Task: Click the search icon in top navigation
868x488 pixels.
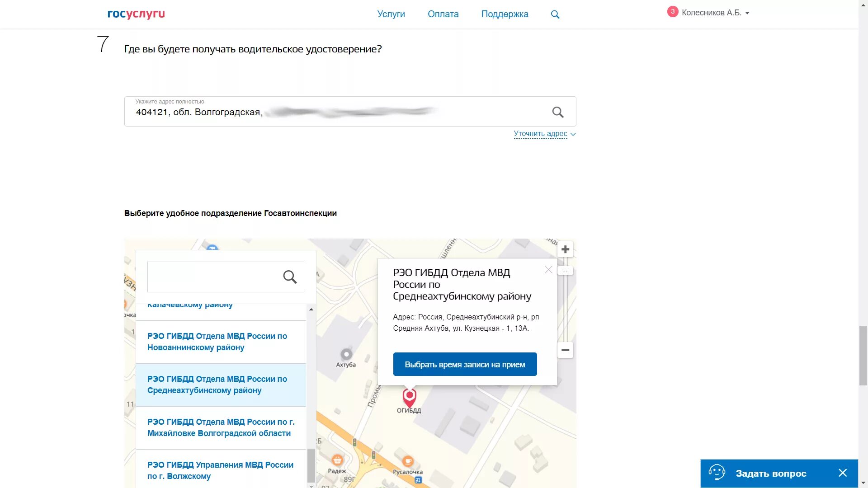Action: [x=555, y=14]
